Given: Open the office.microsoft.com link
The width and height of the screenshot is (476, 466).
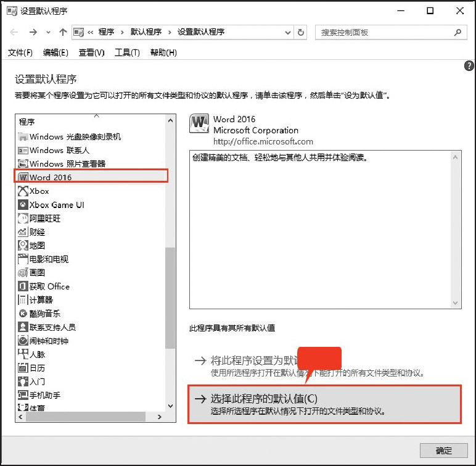Looking at the screenshot, I should coord(263,141).
